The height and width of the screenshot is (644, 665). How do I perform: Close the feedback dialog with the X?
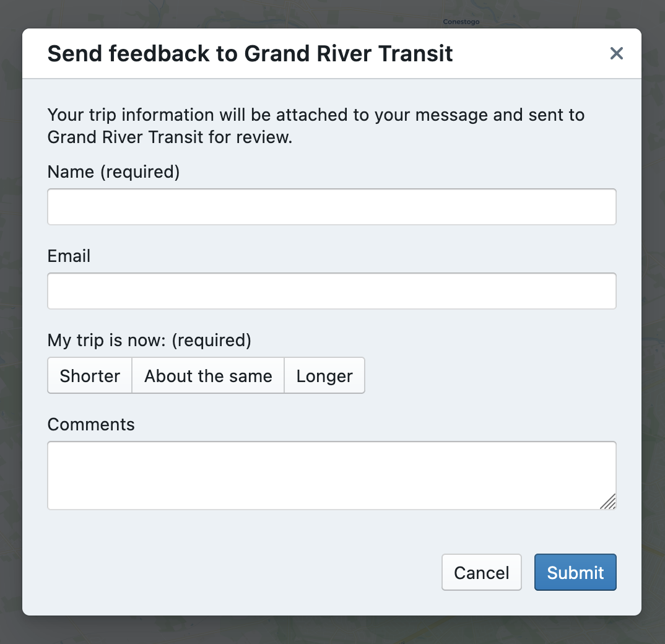click(x=616, y=53)
